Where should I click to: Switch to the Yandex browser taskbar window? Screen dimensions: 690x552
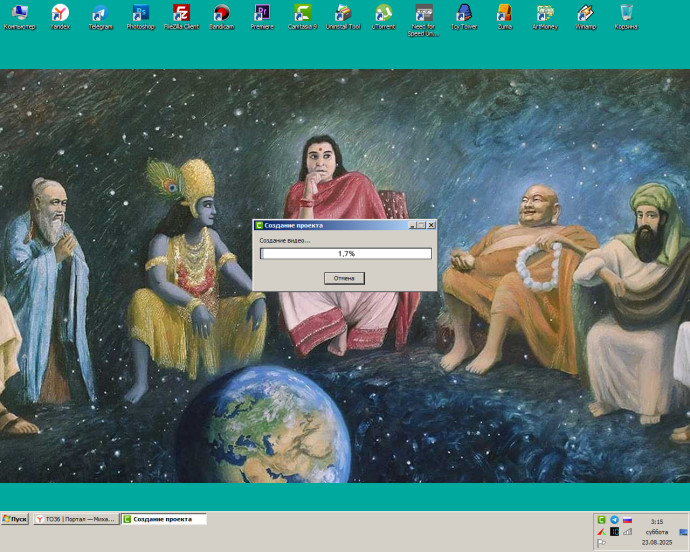pyautogui.click(x=76, y=519)
